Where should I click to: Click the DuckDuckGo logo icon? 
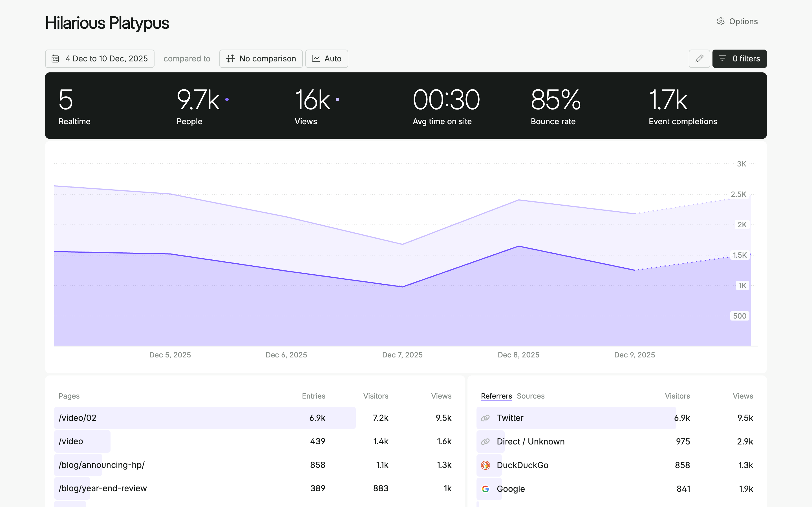point(485,465)
